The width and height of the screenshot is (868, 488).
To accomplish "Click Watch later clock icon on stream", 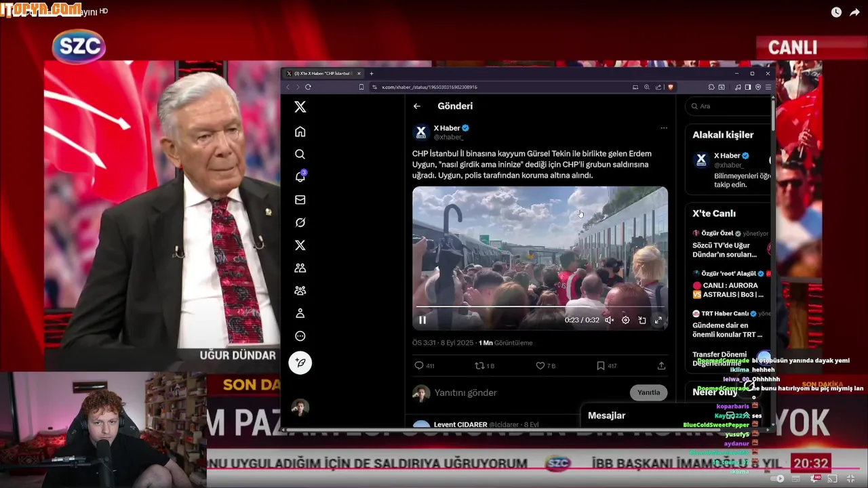I will tap(836, 12).
